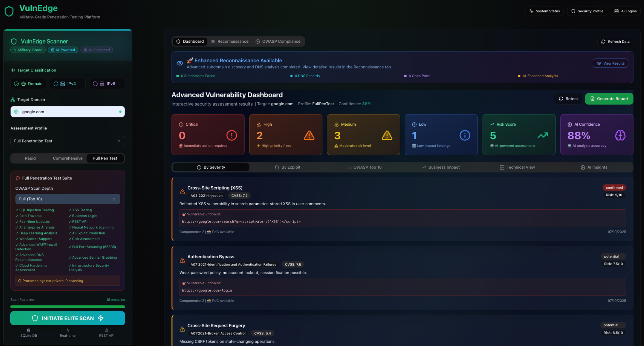
Task: Select the IPv6 target classification
Action: 107,84
